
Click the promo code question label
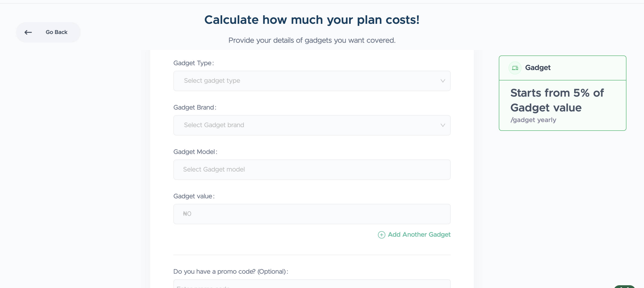(230, 272)
